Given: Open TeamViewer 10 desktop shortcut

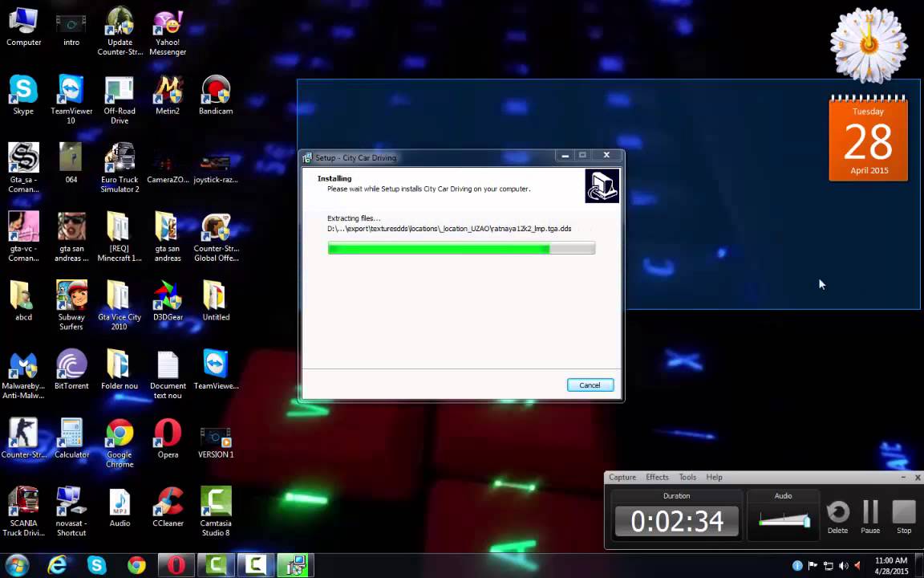Looking at the screenshot, I should 71,99.
